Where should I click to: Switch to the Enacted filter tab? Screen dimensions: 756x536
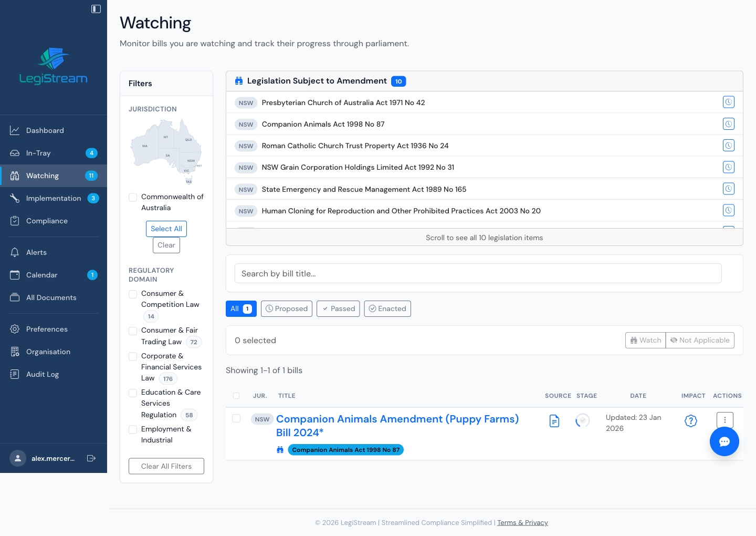click(x=387, y=308)
